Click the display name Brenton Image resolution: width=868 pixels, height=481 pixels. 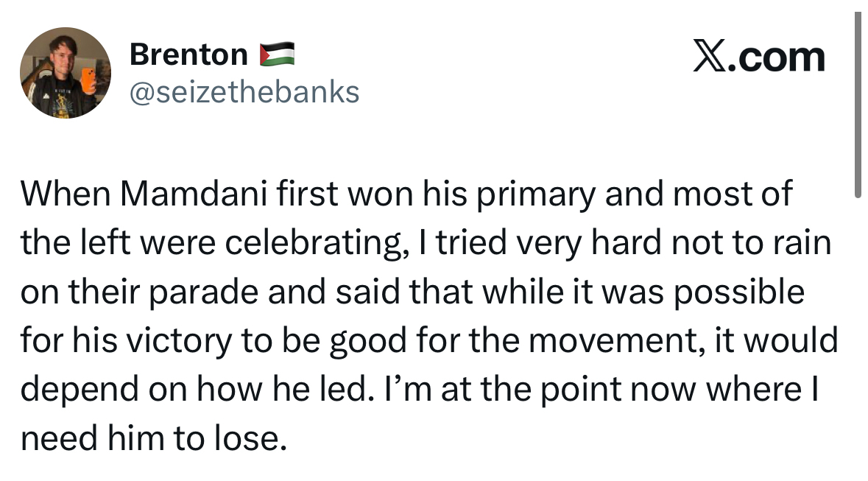coord(188,55)
